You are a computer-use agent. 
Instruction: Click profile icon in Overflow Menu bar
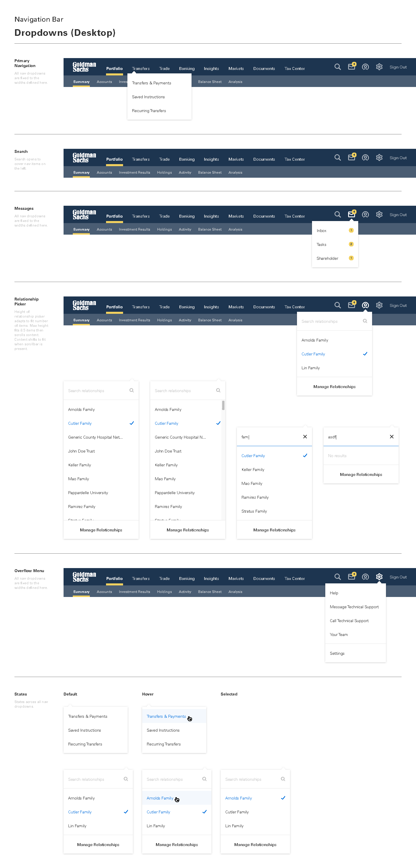point(365,576)
